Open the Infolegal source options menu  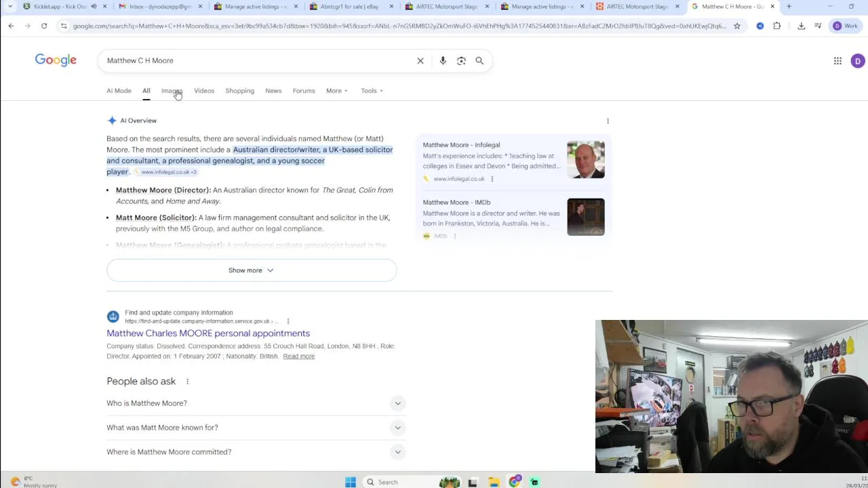pyautogui.click(x=492, y=179)
